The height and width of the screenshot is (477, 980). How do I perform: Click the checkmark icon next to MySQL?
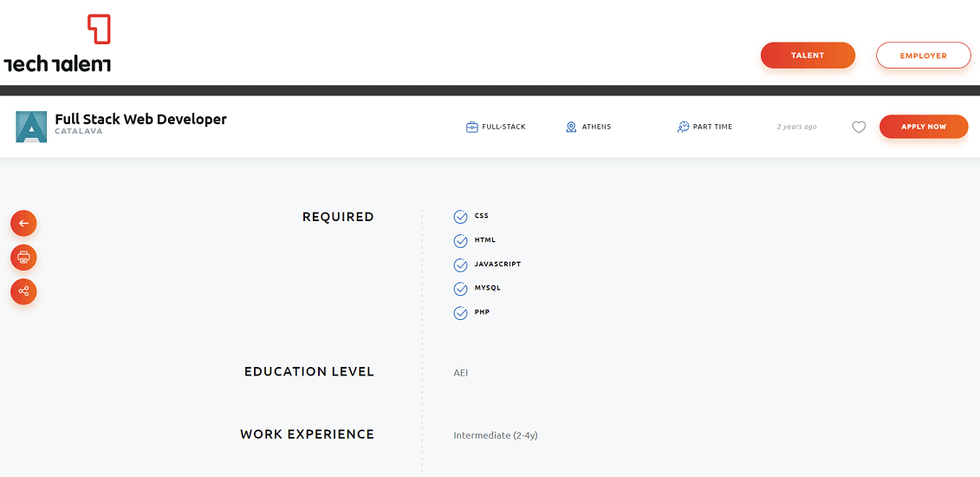click(x=461, y=289)
